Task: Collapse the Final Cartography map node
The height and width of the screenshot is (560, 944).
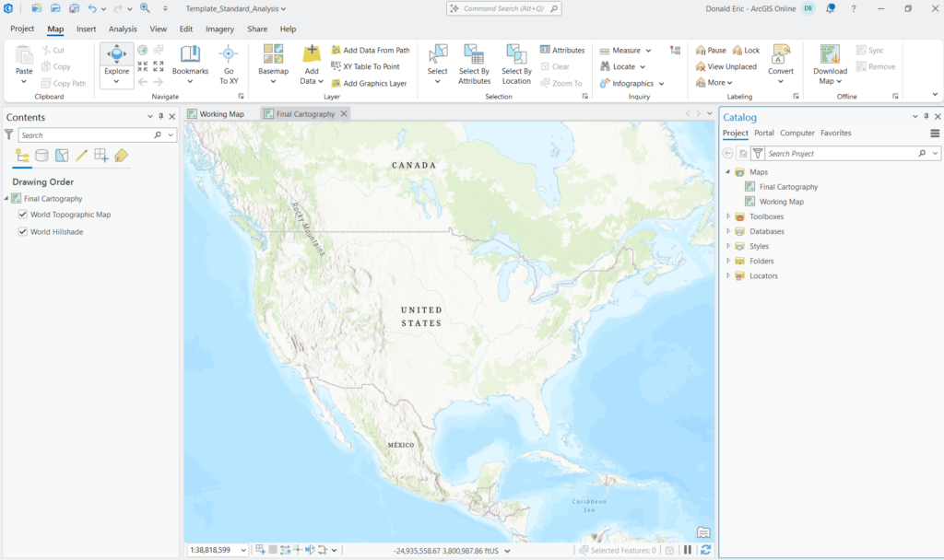Action: tap(7, 198)
